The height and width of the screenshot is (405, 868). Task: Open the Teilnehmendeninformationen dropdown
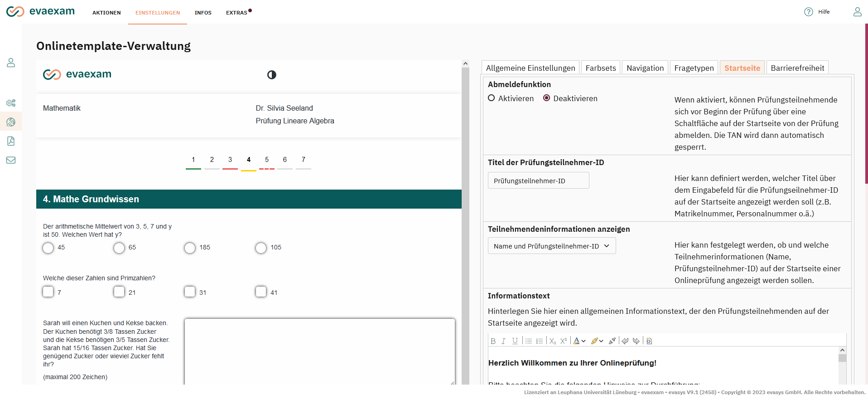(551, 246)
